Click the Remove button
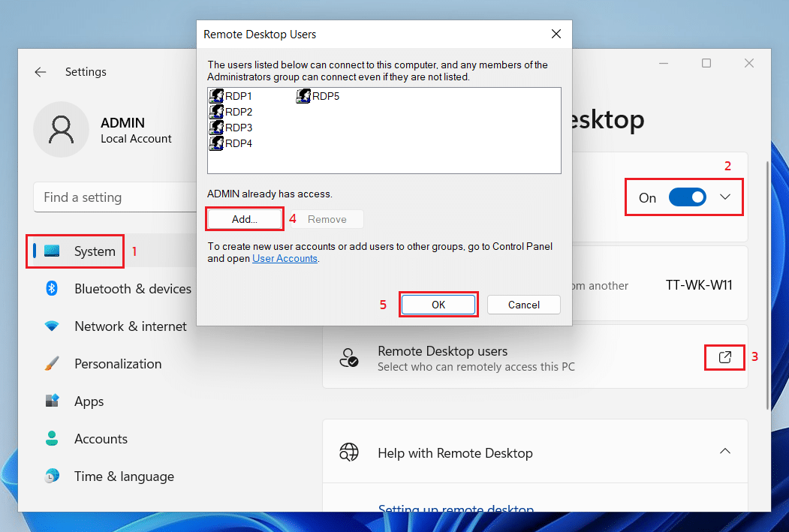The height and width of the screenshot is (532, 789). click(x=327, y=219)
